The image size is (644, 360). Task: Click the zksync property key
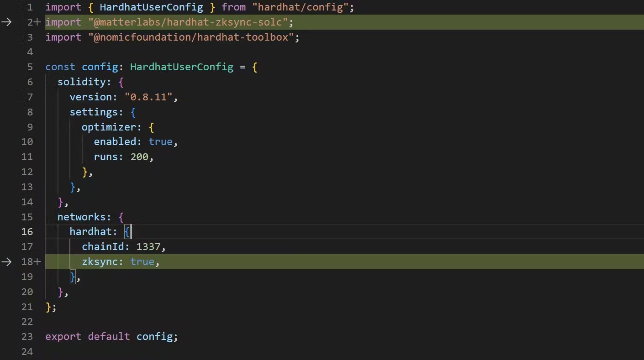pyautogui.click(x=100, y=262)
